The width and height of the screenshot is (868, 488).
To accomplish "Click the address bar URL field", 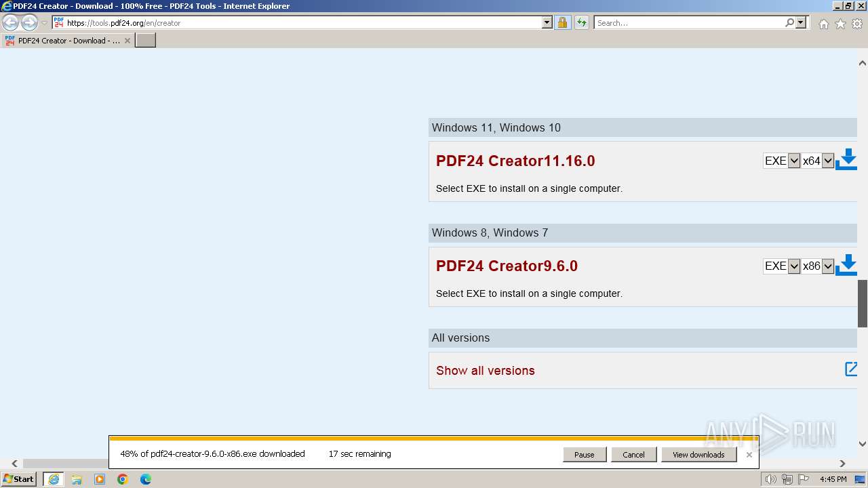I will click(303, 22).
